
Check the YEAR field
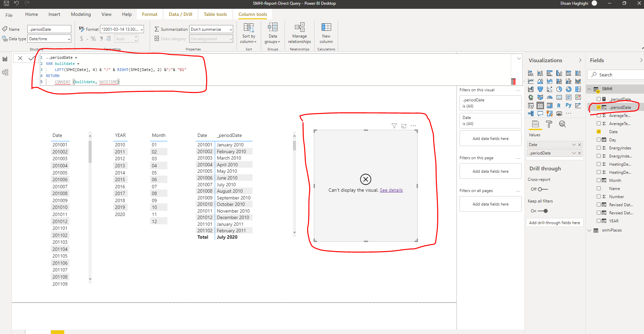(599, 221)
